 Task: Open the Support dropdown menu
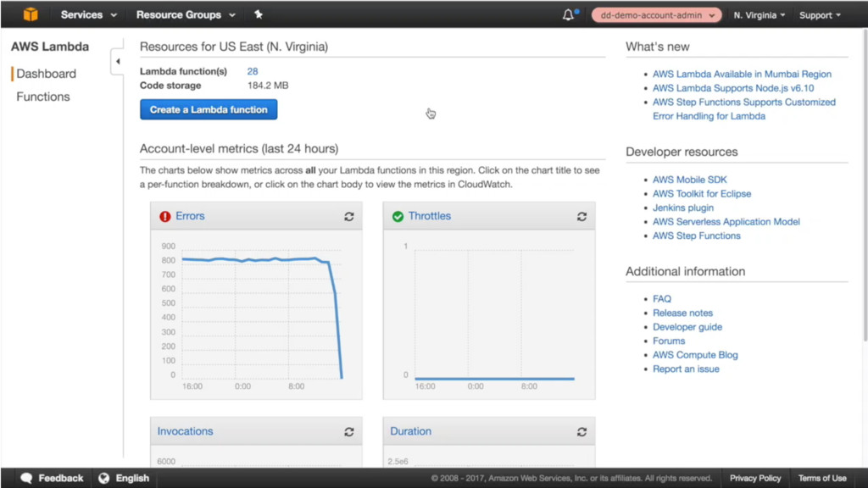pos(820,15)
